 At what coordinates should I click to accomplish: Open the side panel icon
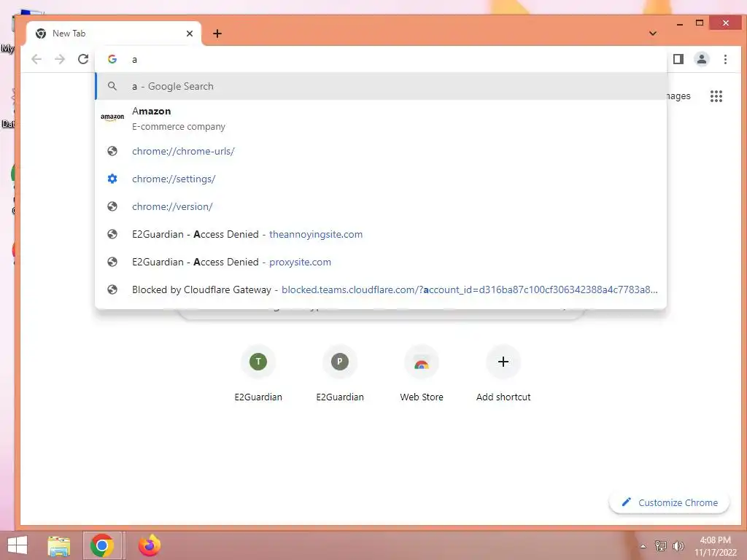click(678, 59)
